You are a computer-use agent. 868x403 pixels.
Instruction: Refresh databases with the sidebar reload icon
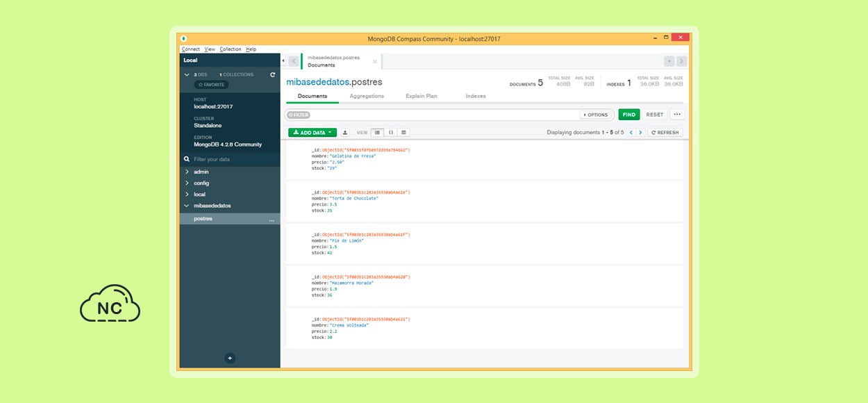[x=272, y=74]
